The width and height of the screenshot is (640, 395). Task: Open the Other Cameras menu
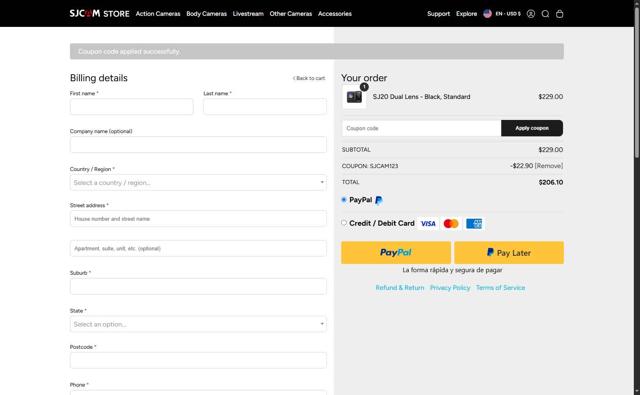291,13
